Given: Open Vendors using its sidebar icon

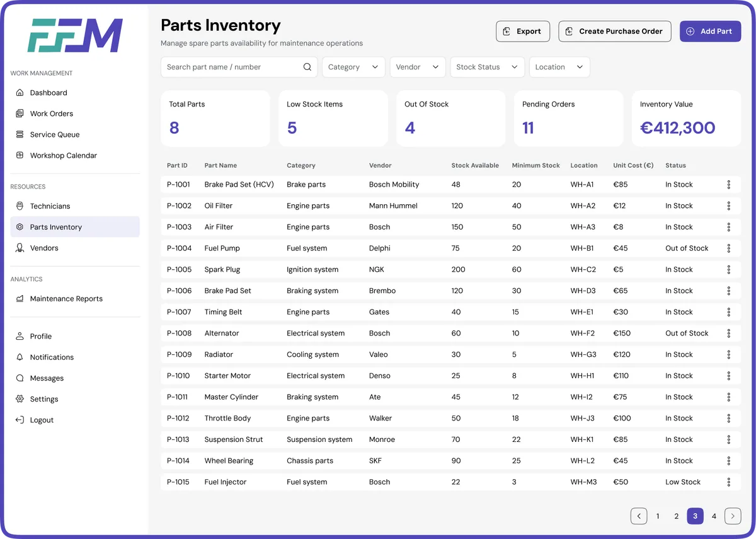Looking at the screenshot, I should pos(21,248).
